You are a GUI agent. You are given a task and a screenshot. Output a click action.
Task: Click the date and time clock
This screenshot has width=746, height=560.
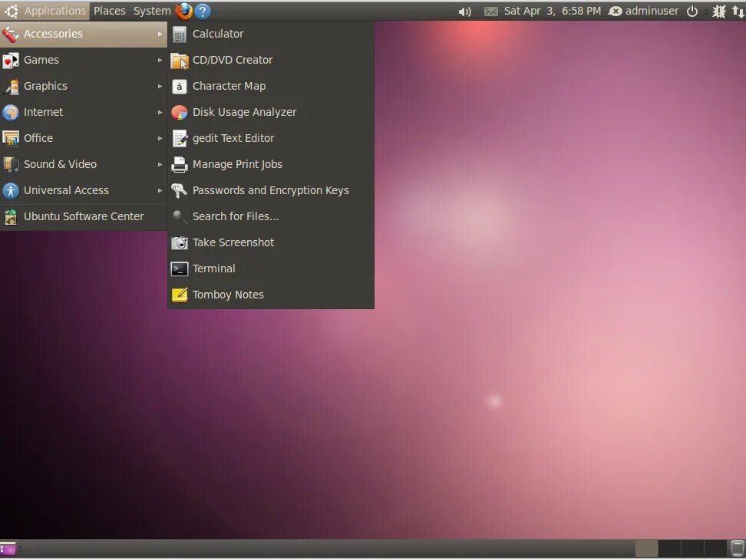tap(553, 11)
